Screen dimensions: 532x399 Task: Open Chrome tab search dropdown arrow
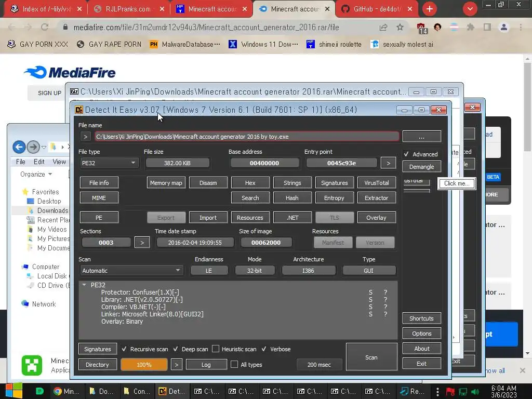(470, 9)
